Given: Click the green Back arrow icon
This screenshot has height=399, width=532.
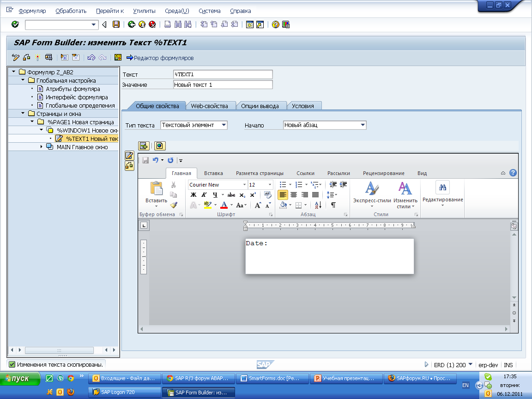Looking at the screenshot, I should [132, 24].
